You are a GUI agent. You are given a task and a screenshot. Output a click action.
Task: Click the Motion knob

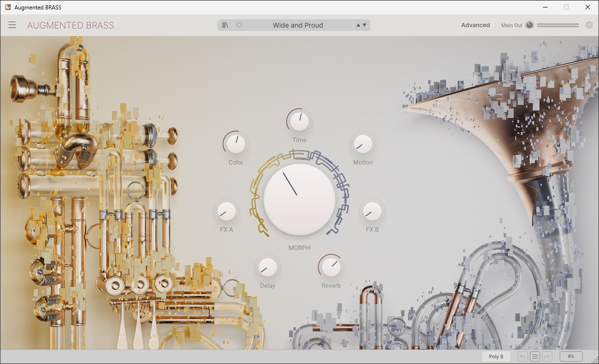(363, 144)
